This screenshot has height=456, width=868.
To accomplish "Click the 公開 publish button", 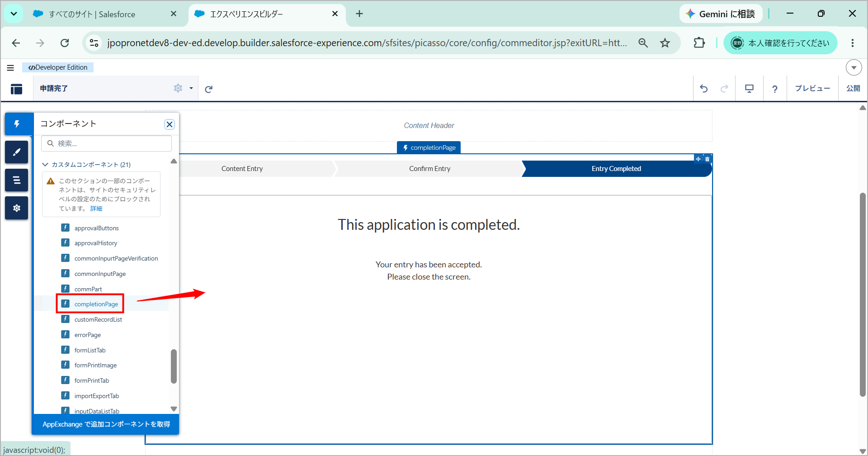I will tap(853, 89).
